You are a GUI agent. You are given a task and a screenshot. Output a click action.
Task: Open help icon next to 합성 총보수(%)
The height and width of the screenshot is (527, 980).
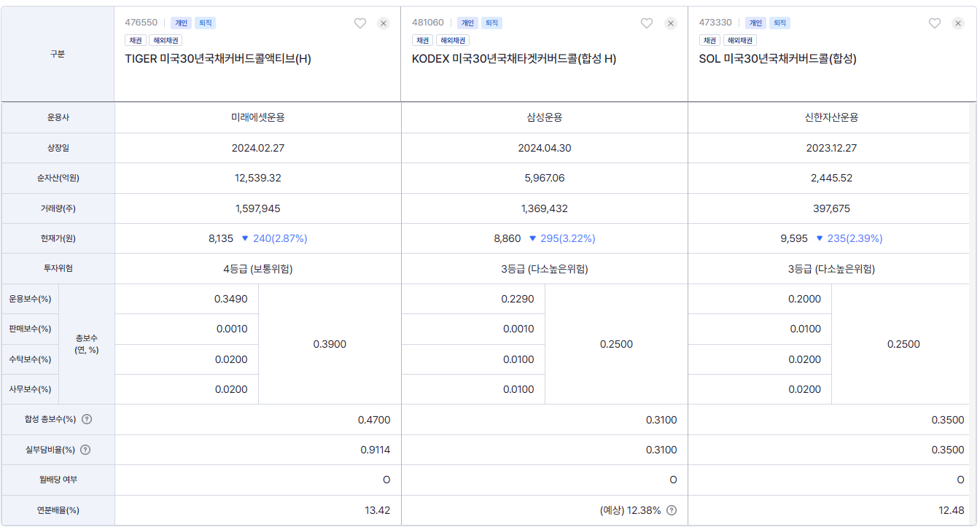(87, 419)
